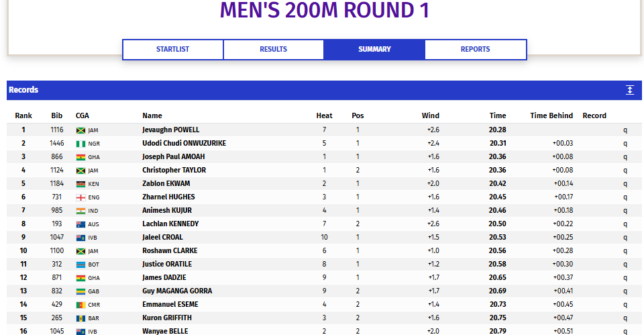Sort by the Time column header
The width and height of the screenshot is (644, 335).
pos(497,116)
